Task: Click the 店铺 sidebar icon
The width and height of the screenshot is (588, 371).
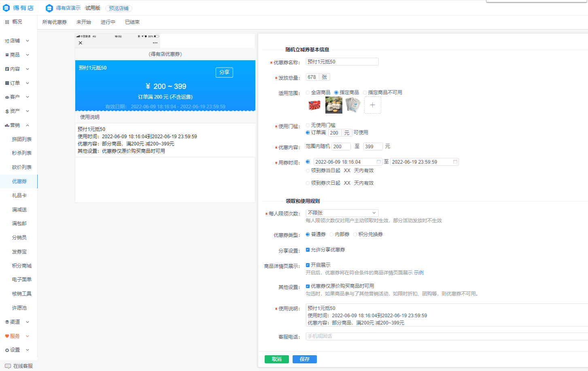Action: 7,41
